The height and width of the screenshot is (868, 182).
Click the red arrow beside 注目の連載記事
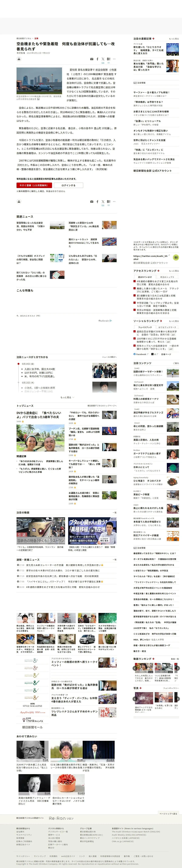click(x=153, y=39)
